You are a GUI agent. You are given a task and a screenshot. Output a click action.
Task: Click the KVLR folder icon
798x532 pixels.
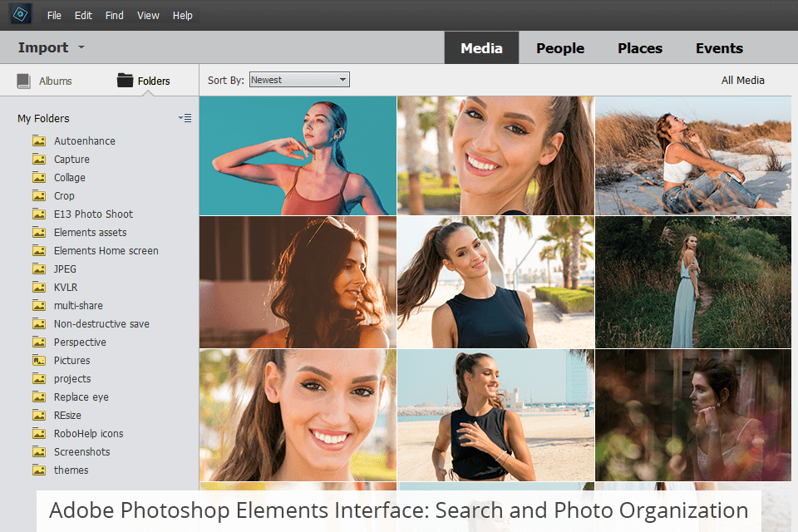39,288
